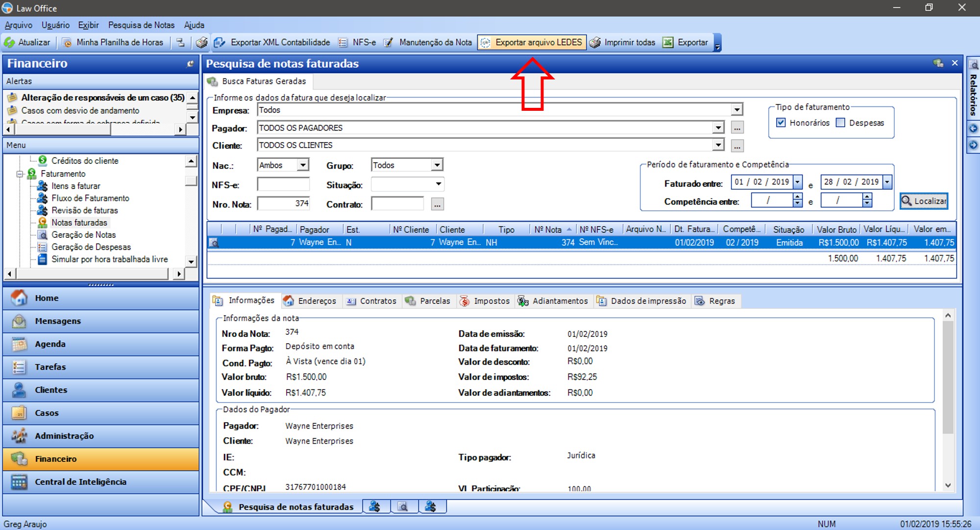Open the Pesquisa de Notas menu
Image resolution: width=980 pixels, height=530 pixels.
click(x=141, y=25)
